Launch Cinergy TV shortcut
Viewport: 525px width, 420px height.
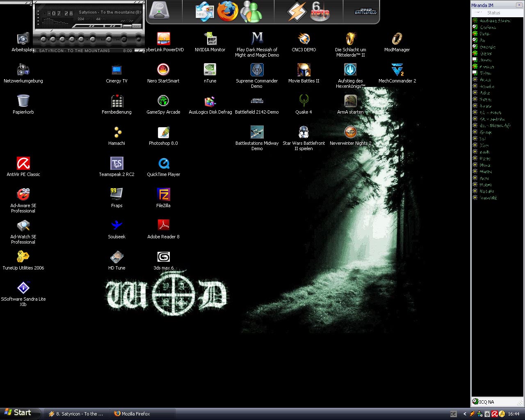coord(116,73)
